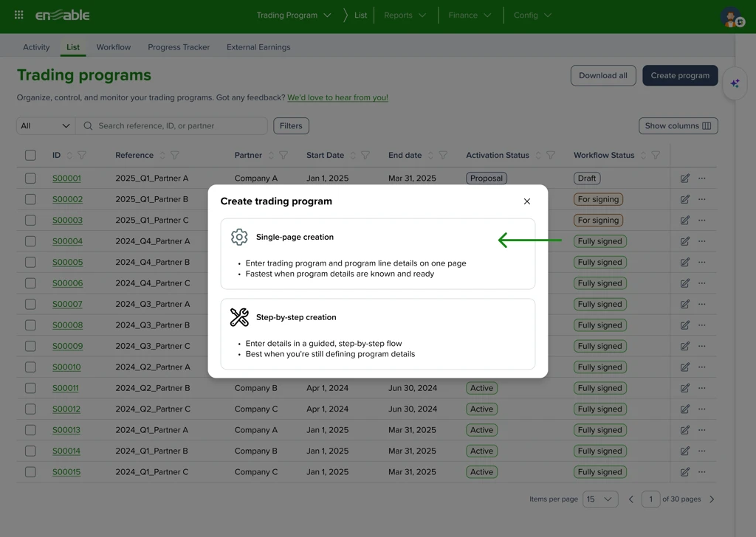The image size is (756, 537).
Task: Choose the Single-page creation option
Action: (377, 254)
